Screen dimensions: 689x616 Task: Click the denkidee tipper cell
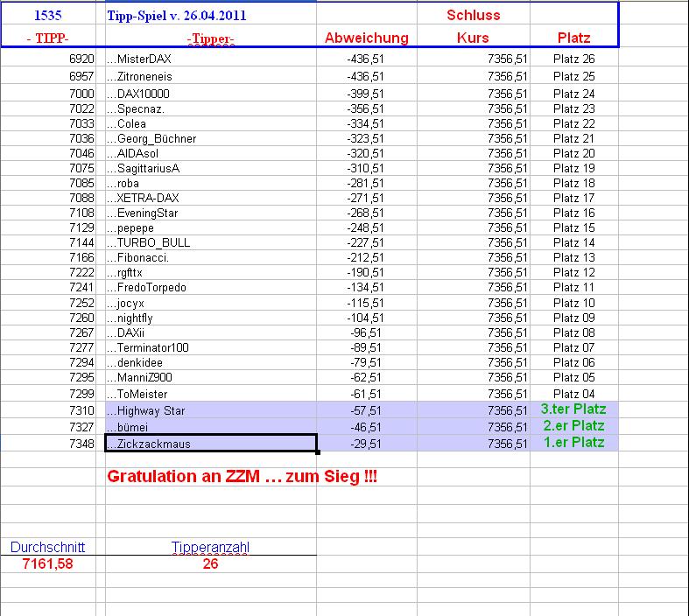210,362
